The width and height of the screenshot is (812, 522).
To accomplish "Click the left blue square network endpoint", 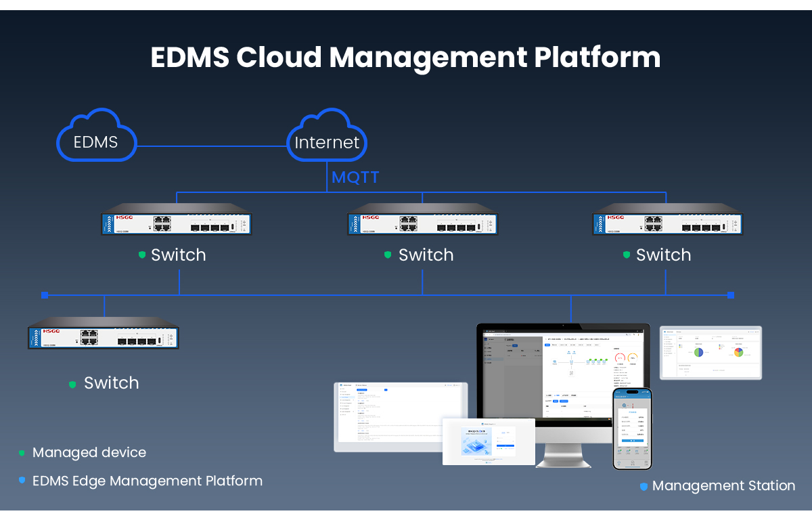I will (x=45, y=295).
